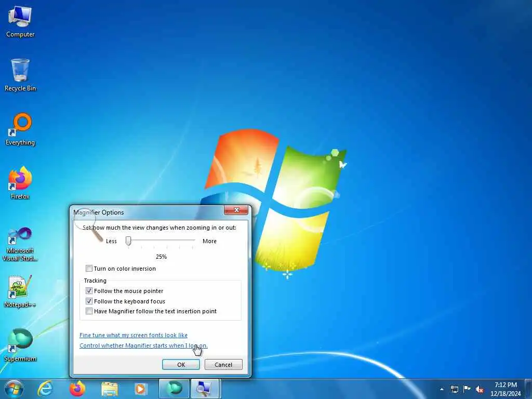Viewport: 532px width, 399px height.
Task: Open Control whether Magnifier starts at logon link
Action: pos(143,345)
